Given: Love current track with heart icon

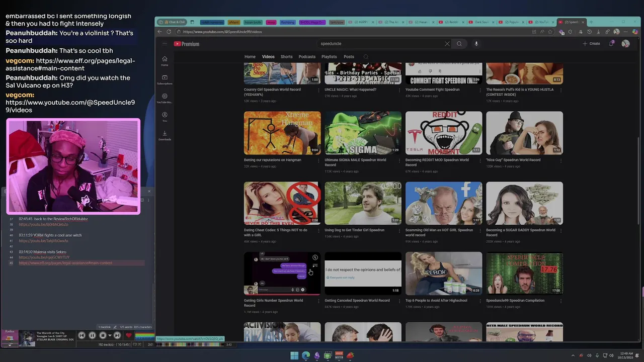Looking at the screenshot, I should (x=129, y=335).
